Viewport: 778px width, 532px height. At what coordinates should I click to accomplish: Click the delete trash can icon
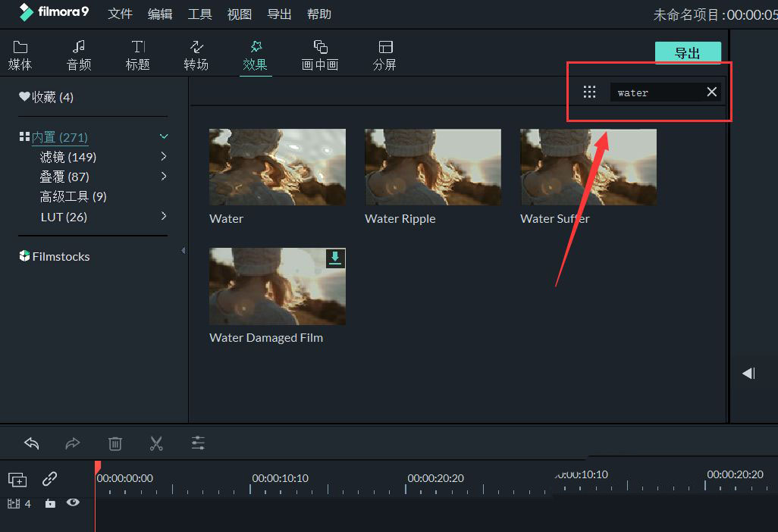[x=115, y=443]
